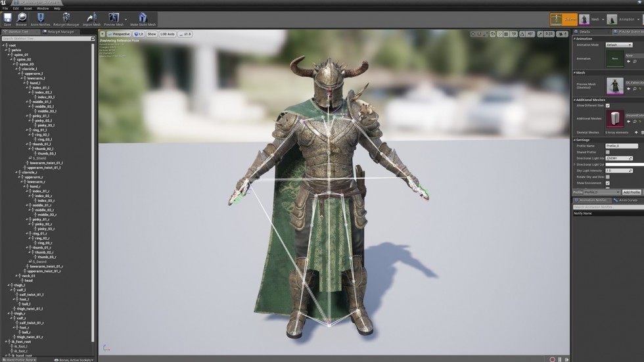Use selected asset arrow for Animation
644x362 pixels.
pos(628,62)
